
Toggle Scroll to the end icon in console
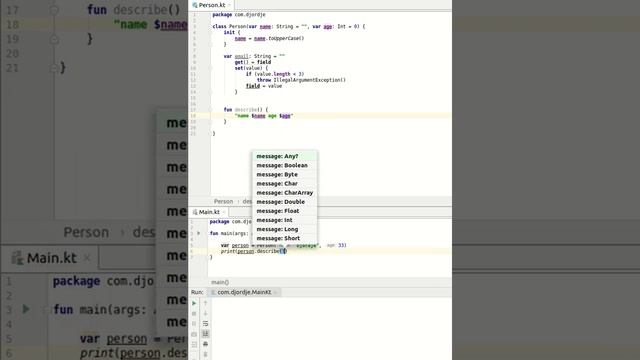pos(205,334)
